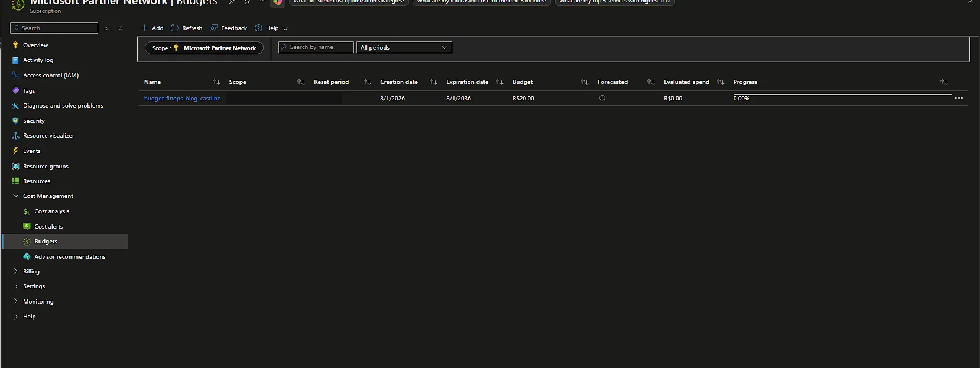The width and height of the screenshot is (980, 368).
Task: Focus the sidebar Search field
Action: [x=54, y=28]
